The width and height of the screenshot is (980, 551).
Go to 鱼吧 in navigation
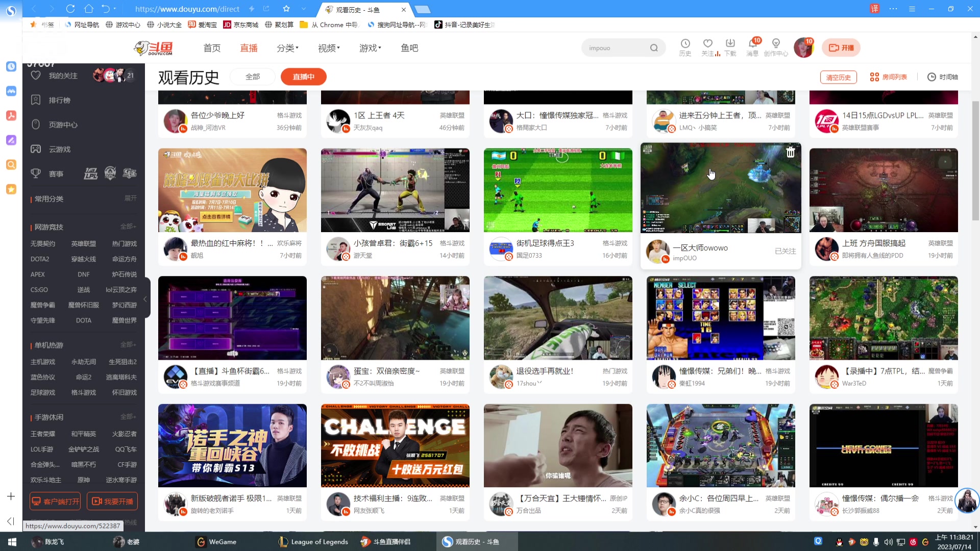click(x=409, y=48)
